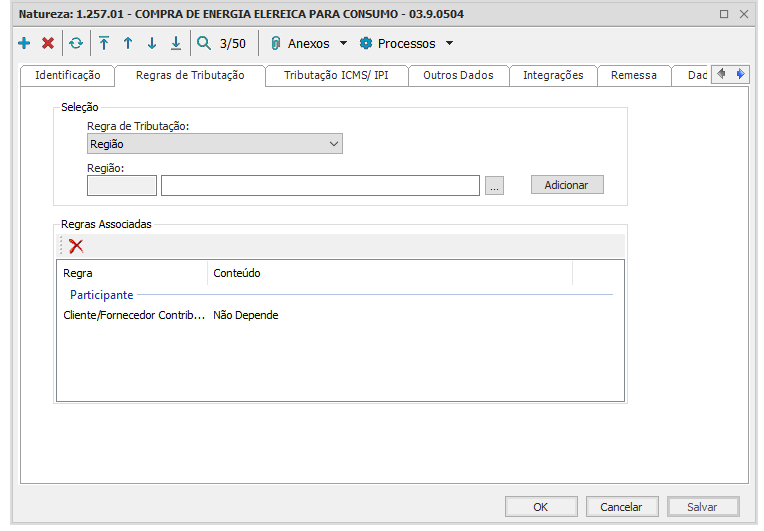Switch to the Identificação tab
The width and height of the screenshot is (764, 531).
[x=67, y=75]
